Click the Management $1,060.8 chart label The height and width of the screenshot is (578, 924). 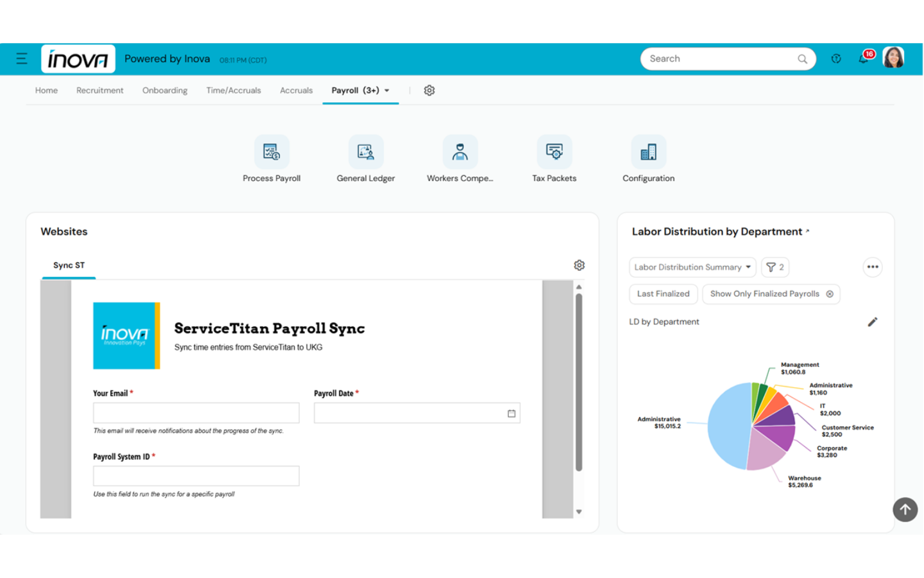click(800, 369)
